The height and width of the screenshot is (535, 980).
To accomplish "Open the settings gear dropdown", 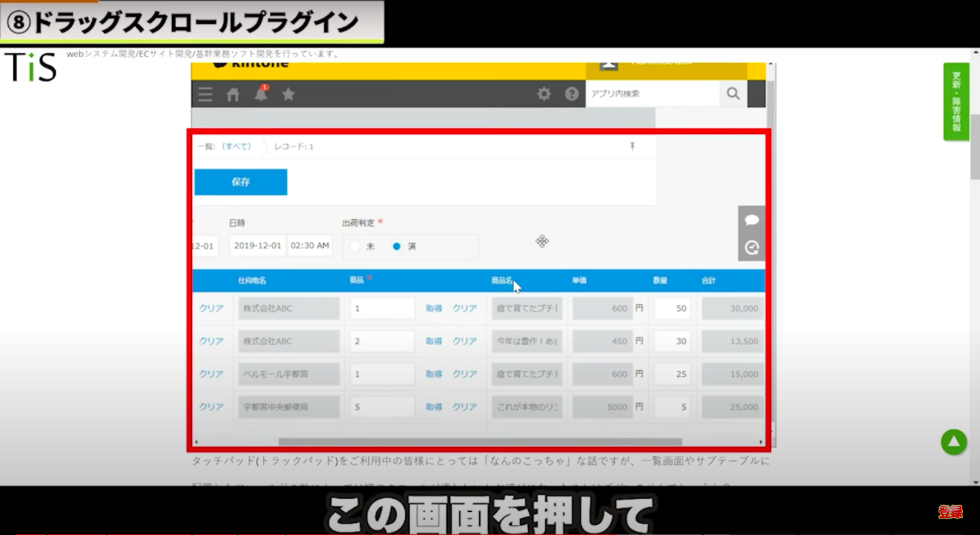I will (544, 94).
